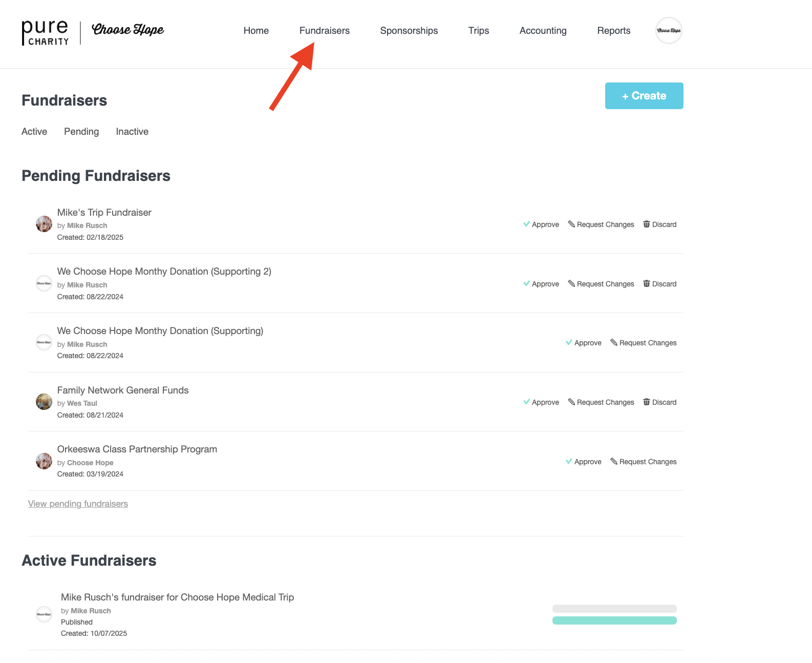Image resolution: width=812 pixels, height=663 pixels.
Task: Click the + Create button
Action: (644, 96)
